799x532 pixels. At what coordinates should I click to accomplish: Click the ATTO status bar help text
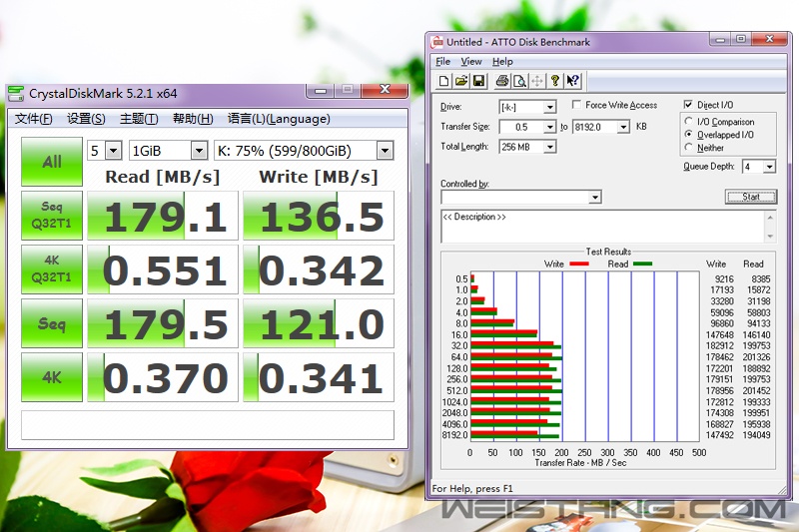pyautogui.click(x=472, y=488)
